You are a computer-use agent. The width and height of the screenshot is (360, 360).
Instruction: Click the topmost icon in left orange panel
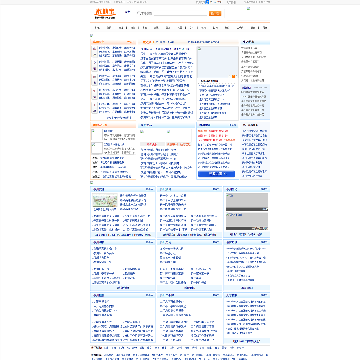pos(95,52)
